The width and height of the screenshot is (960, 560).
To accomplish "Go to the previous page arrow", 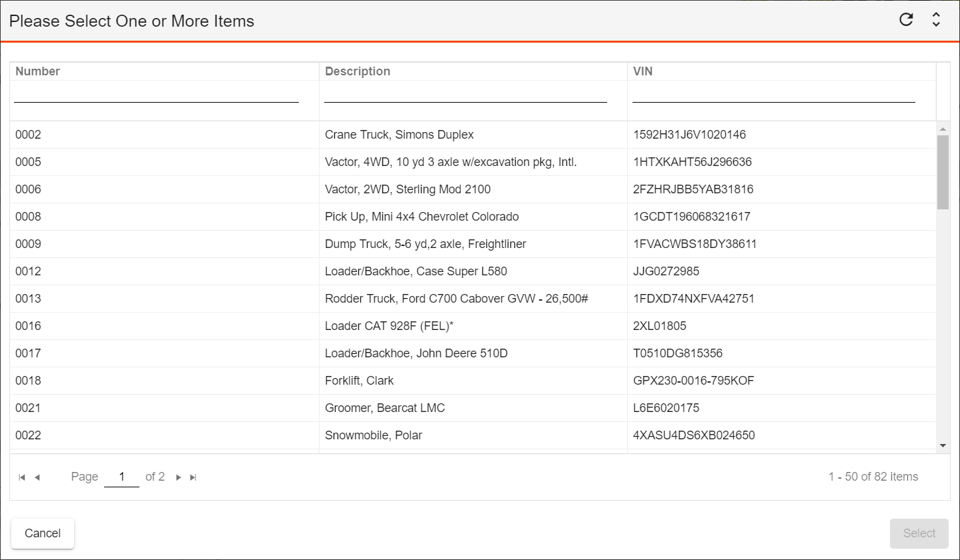I will coord(37,477).
